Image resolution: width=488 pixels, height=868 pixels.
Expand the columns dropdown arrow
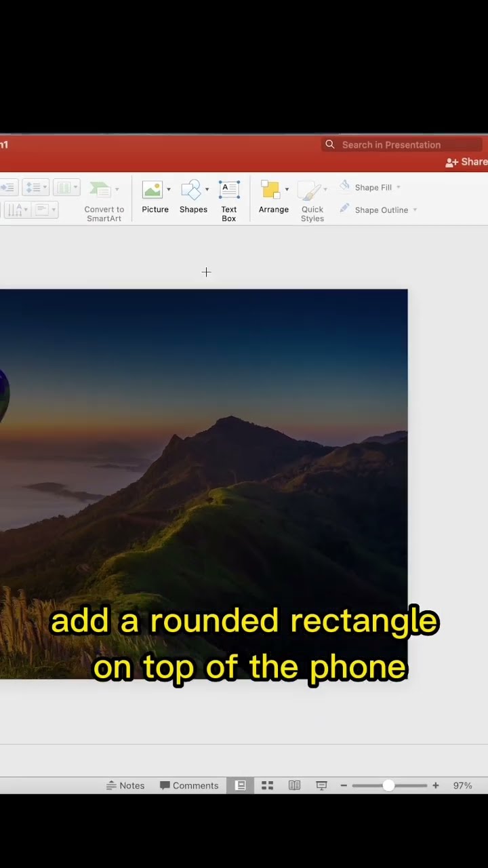click(75, 187)
